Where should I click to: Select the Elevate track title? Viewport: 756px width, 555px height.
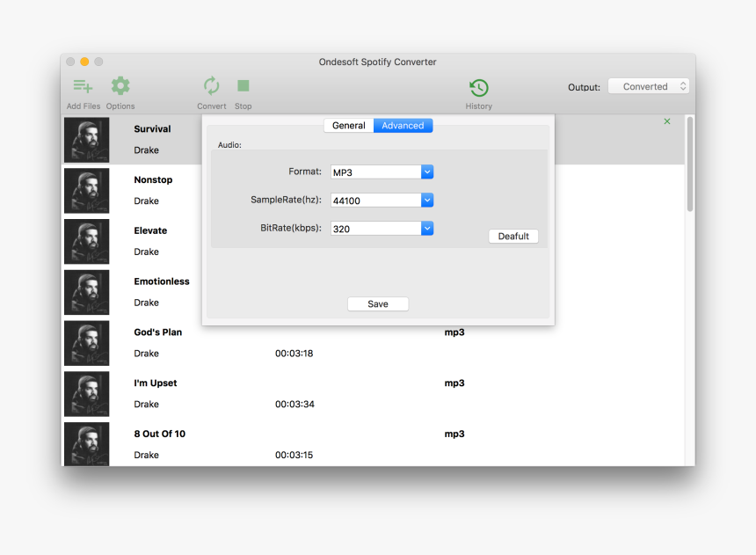(x=150, y=230)
